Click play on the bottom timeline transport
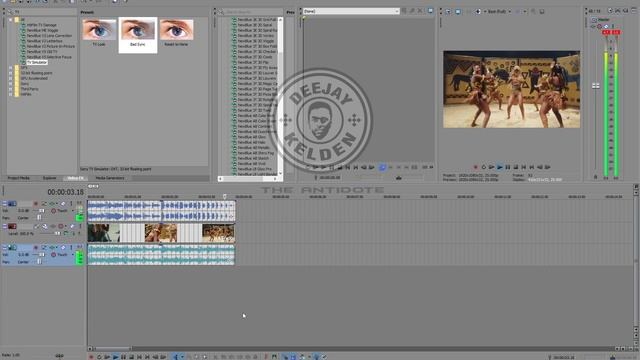Image resolution: width=640 pixels, height=360 pixels. (x=115, y=357)
